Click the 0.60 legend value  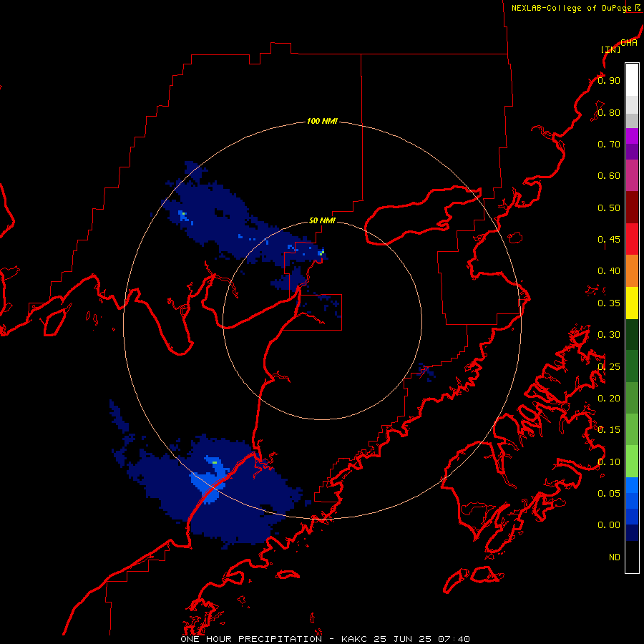pos(609,176)
